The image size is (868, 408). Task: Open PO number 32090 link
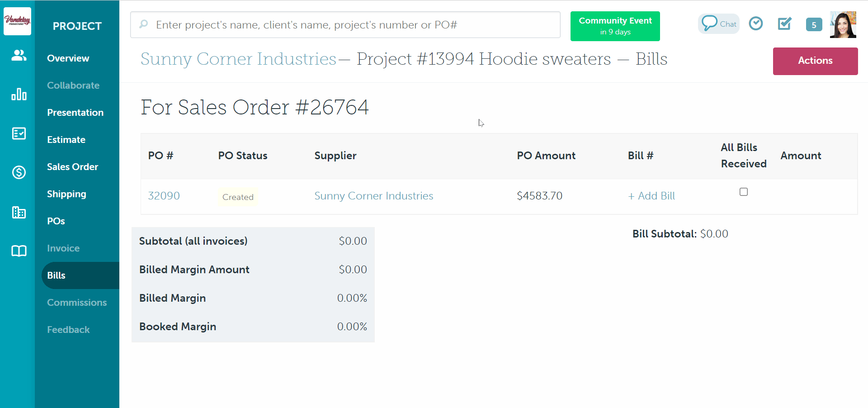coord(164,196)
